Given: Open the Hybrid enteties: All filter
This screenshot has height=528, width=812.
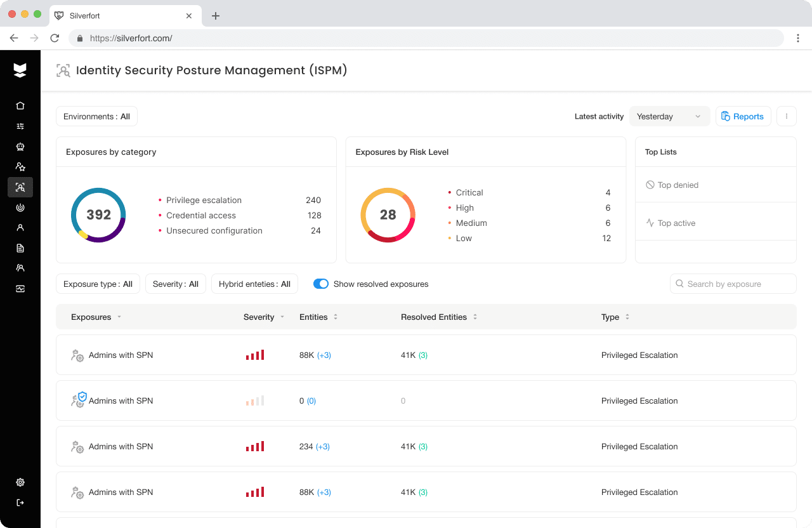Looking at the screenshot, I should [254, 284].
